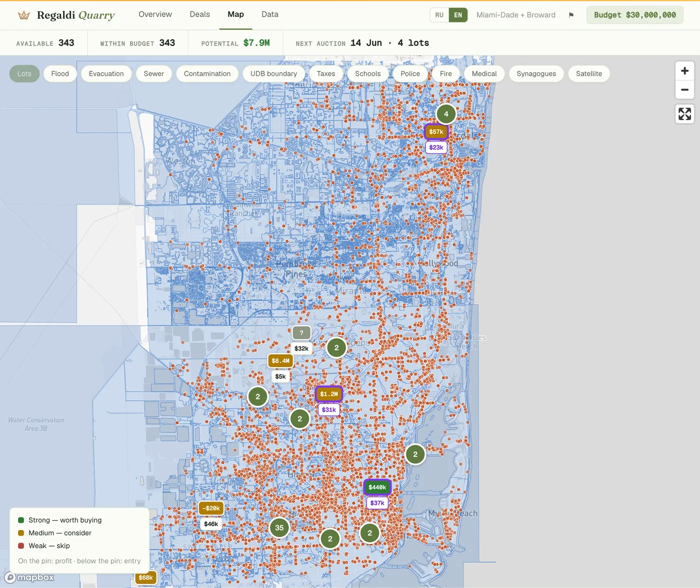
Task: Toggle the Synagogues map layer
Action: coord(536,73)
